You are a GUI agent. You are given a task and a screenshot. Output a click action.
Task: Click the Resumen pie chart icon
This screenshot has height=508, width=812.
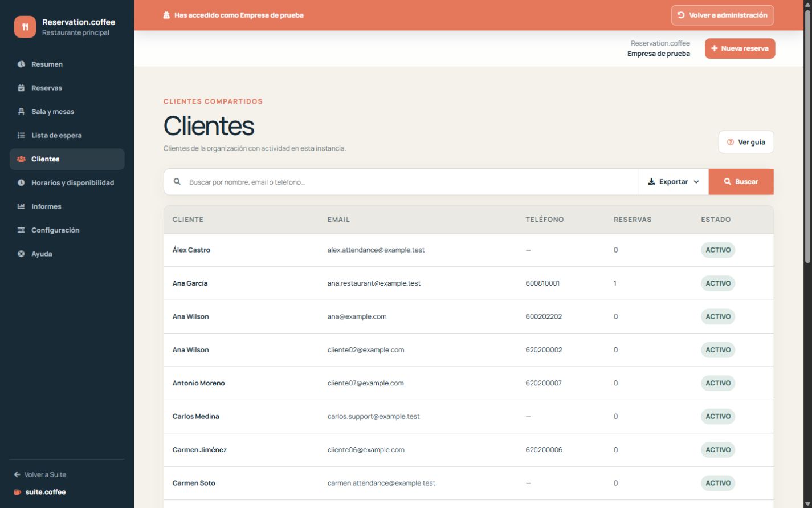tap(21, 64)
